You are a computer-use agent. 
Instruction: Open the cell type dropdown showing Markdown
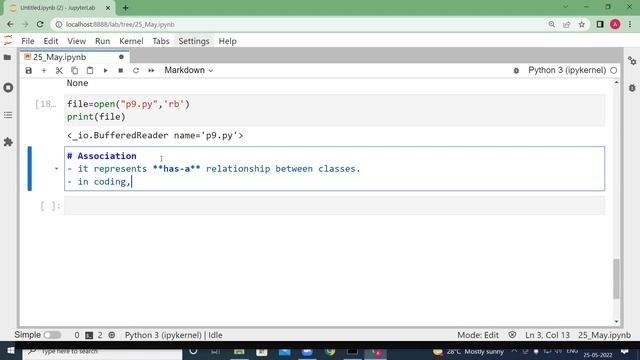189,70
